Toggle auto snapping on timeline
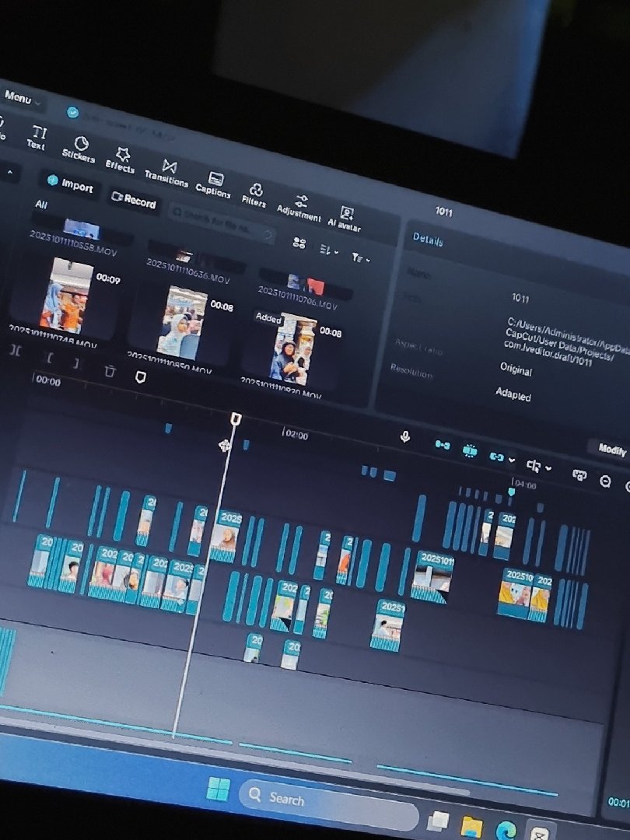630x840 pixels. [469, 450]
